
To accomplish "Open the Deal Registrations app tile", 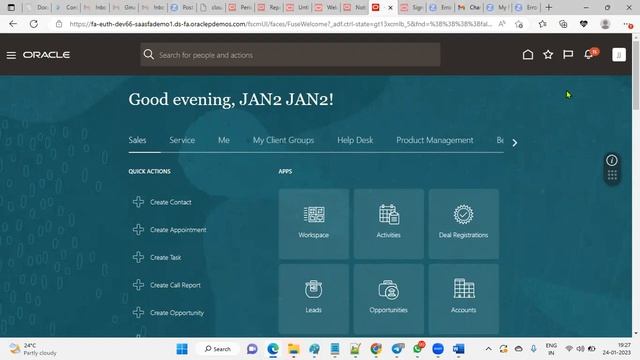I will click(x=464, y=224).
